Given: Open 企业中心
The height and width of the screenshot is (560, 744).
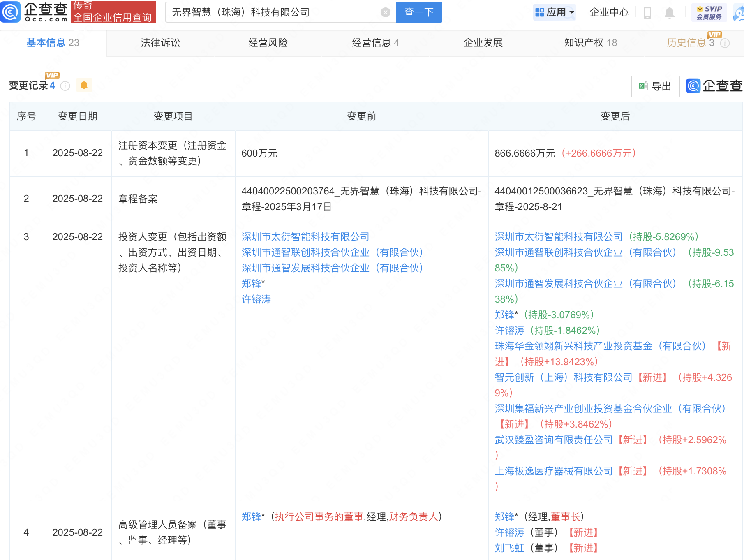Looking at the screenshot, I should point(609,12).
